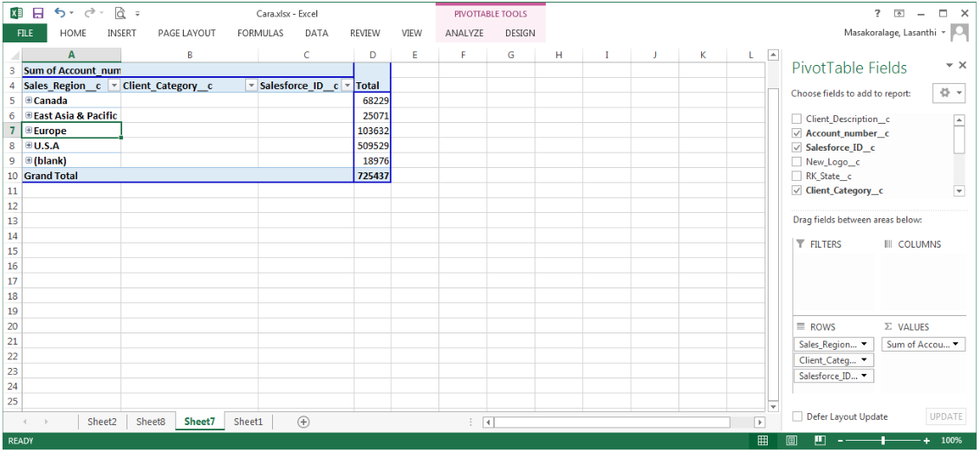
Task: Open the ANALYZE ribbon tab
Action: 464,33
